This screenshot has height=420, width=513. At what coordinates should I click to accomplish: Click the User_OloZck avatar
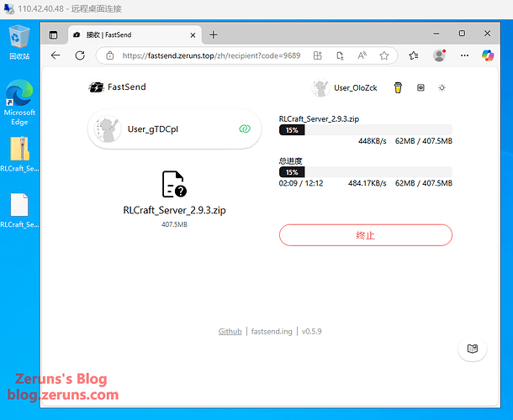320,88
